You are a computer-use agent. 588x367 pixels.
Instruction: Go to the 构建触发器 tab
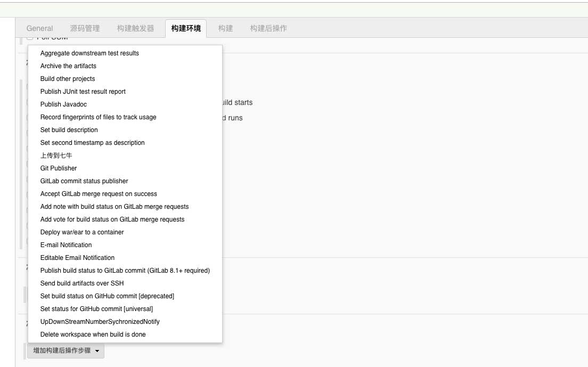pyautogui.click(x=135, y=28)
